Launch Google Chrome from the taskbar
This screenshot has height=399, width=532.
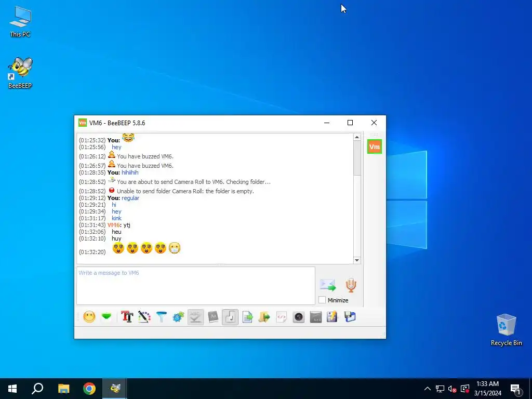(89, 389)
